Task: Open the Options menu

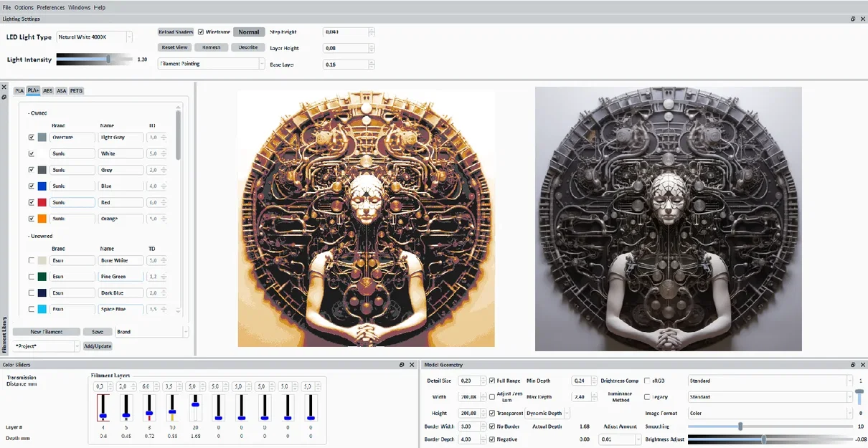Action: point(24,7)
